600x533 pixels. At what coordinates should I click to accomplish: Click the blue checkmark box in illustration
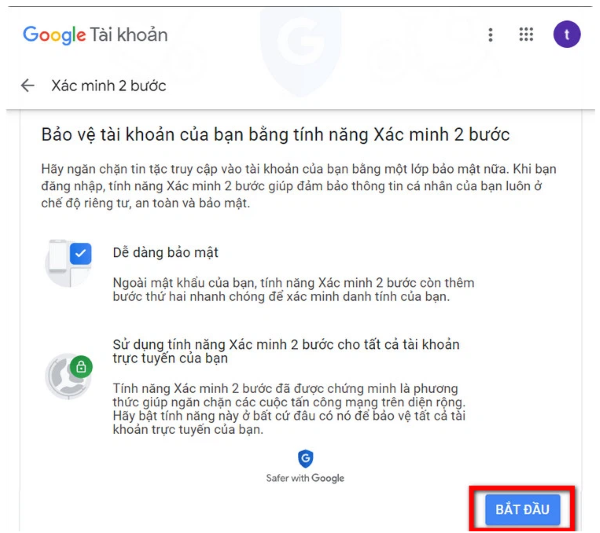tap(81, 253)
